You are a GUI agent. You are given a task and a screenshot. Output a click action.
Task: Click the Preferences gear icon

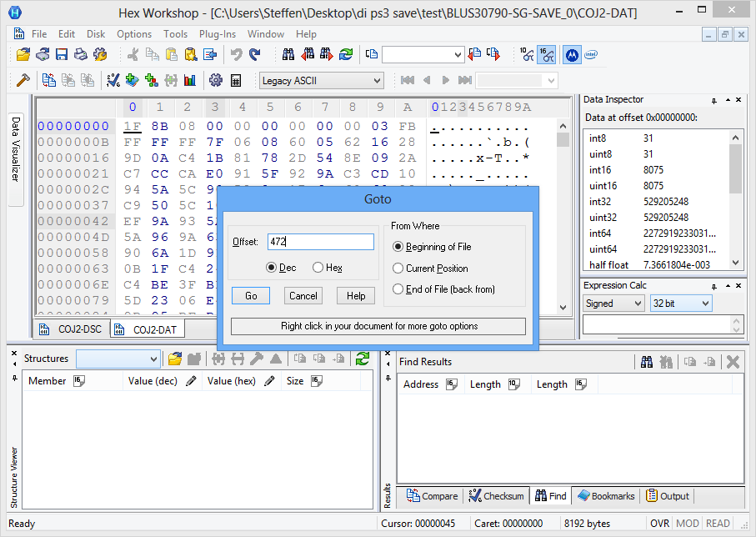[x=216, y=81]
